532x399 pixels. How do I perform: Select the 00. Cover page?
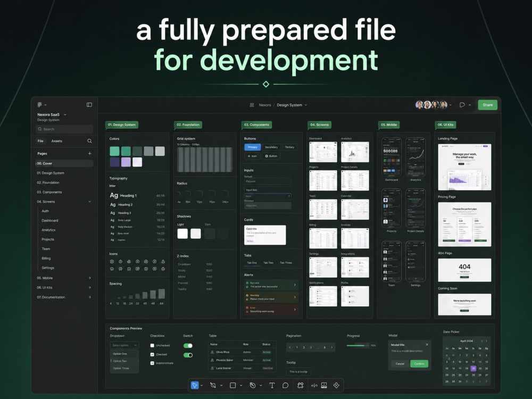pyautogui.click(x=64, y=163)
